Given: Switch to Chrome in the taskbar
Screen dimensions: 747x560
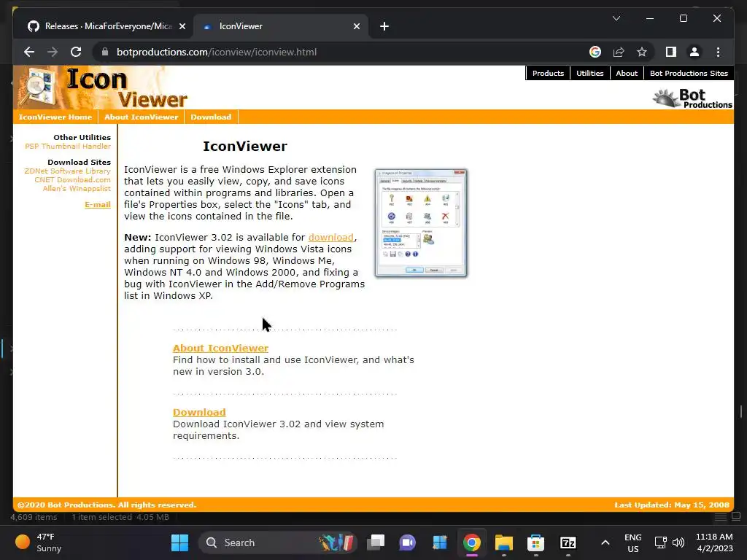Looking at the screenshot, I should [472, 542].
